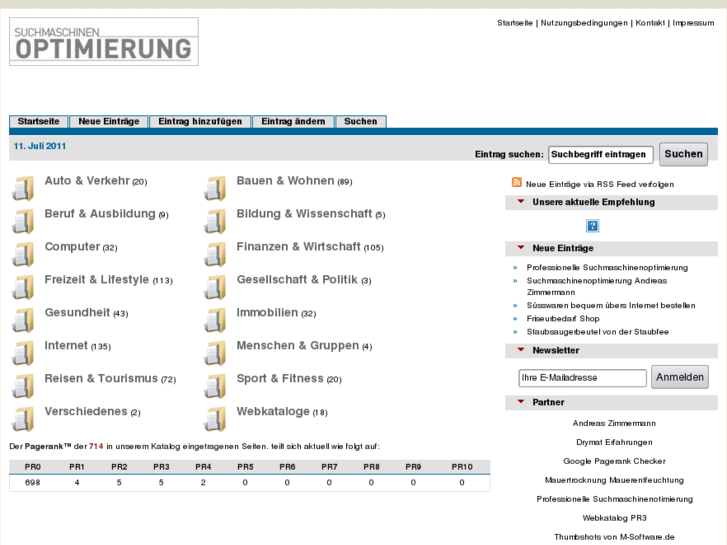Open Neue Einträge via RSS Feed verfolgen link
Image resolution: width=727 pixels, height=545 pixels.
click(599, 184)
